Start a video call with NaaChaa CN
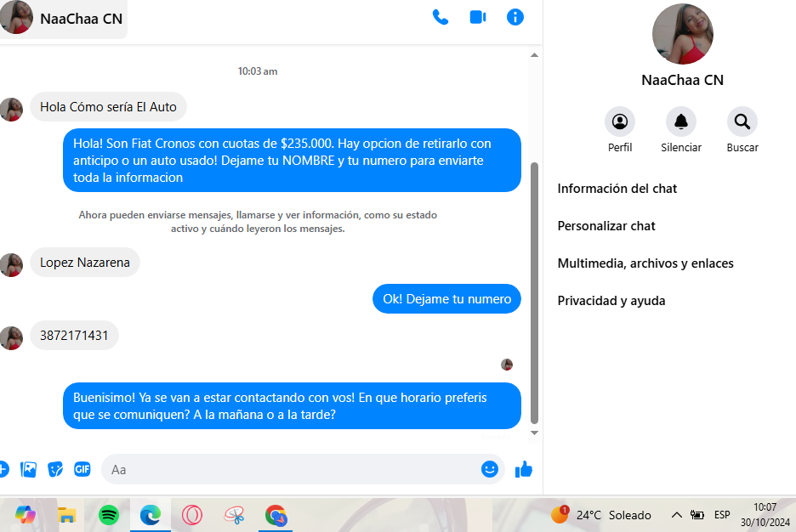Viewport: 796px width, 532px height. click(x=478, y=17)
